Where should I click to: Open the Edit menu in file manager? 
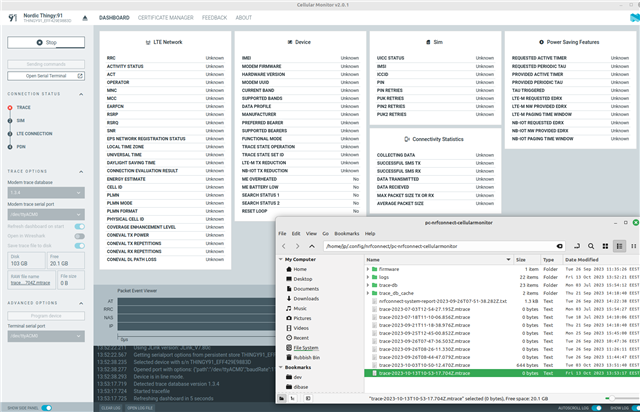[296, 234]
